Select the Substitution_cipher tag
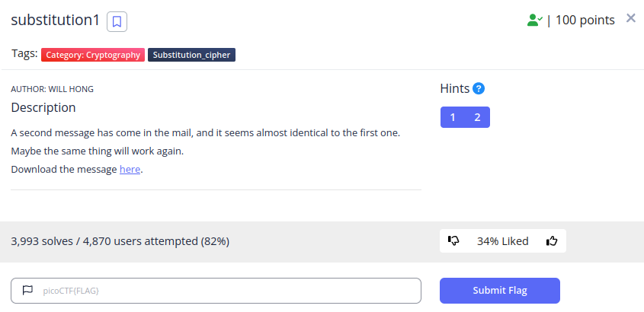 (191, 55)
